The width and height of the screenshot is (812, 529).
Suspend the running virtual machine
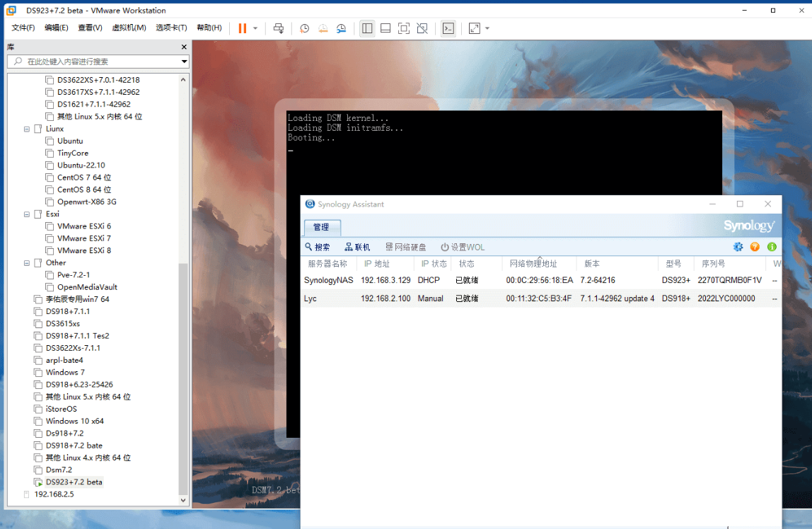pos(244,28)
